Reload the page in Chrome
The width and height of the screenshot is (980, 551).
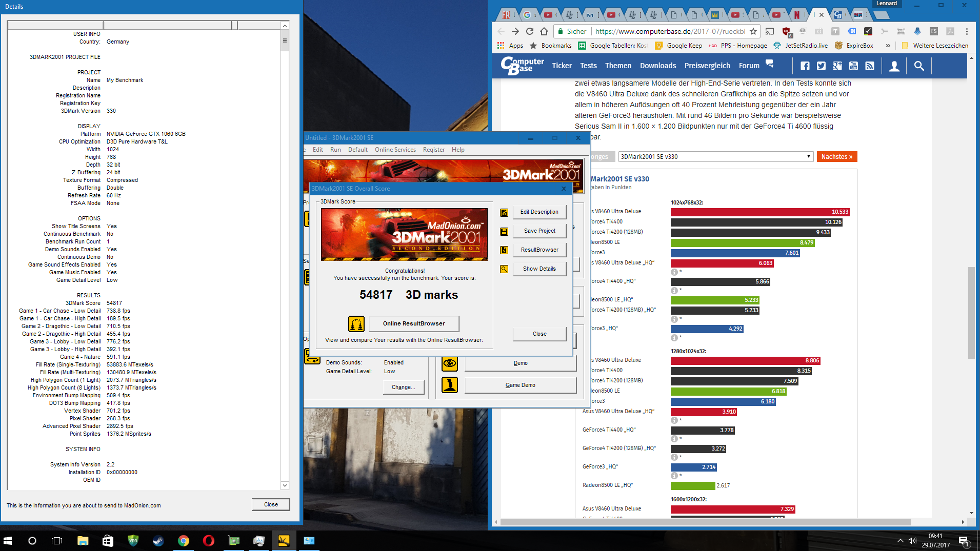click(530, 31)
